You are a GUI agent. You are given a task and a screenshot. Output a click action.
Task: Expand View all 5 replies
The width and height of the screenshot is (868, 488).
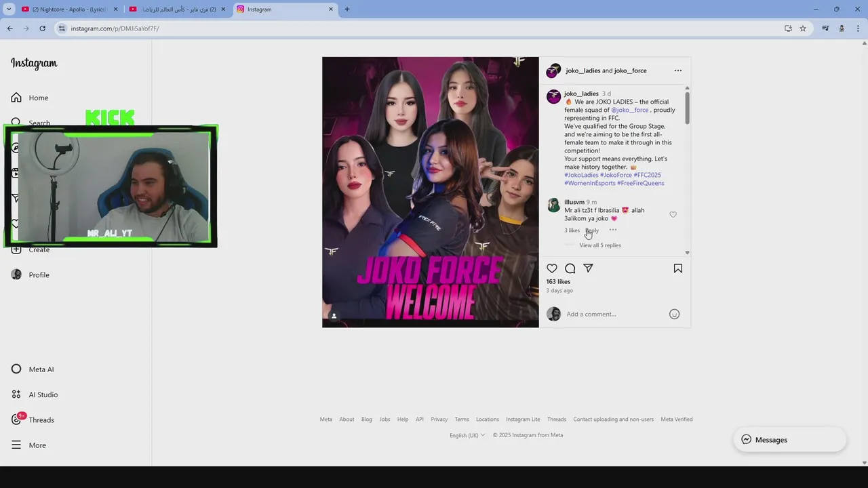click(600, 245)
